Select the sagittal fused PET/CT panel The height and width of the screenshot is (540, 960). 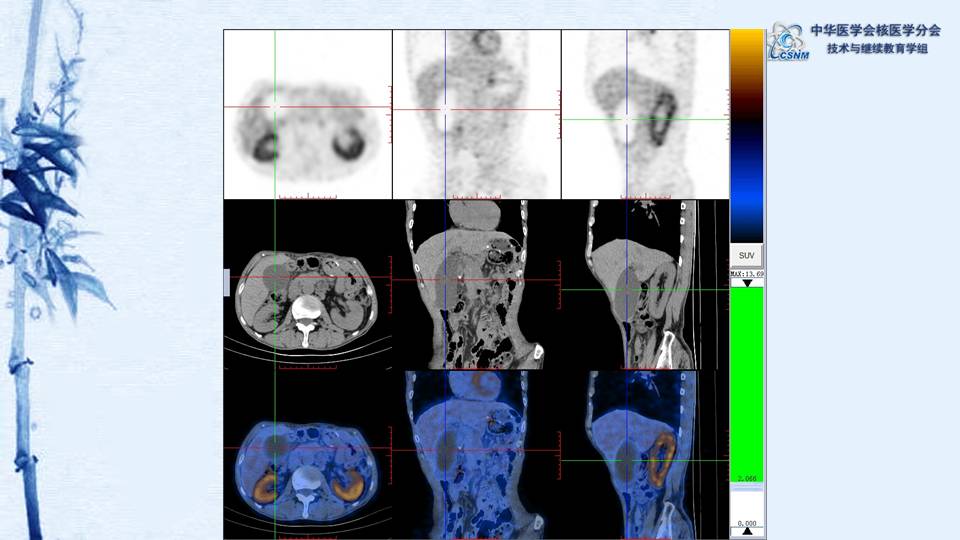[x=645, y=455]
